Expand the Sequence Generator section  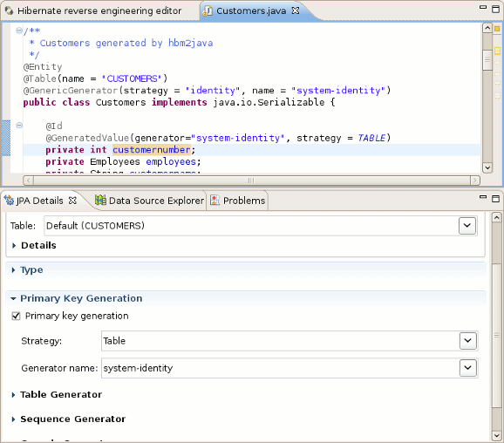pyautogui.click(x=13, y=419)
